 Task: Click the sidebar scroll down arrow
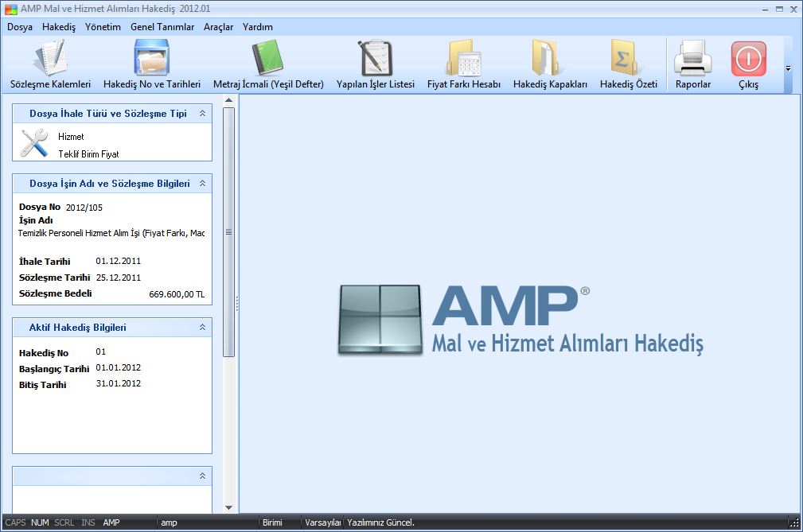pos(229,507)
